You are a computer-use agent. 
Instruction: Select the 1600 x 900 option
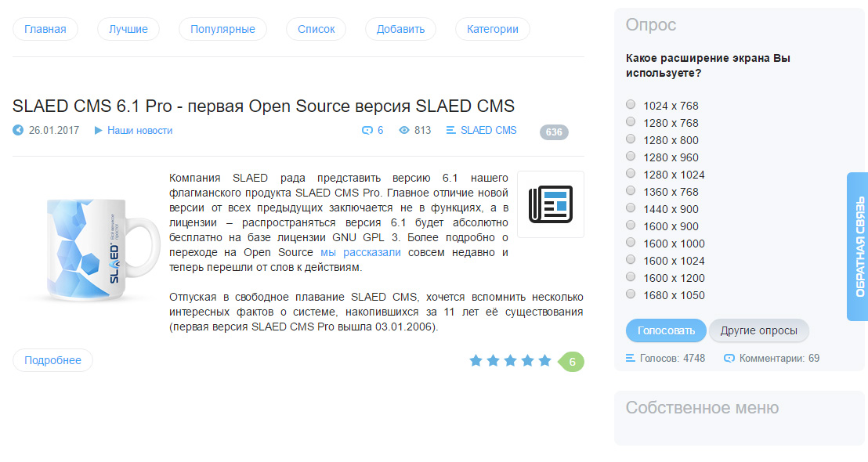pos(631,225)
